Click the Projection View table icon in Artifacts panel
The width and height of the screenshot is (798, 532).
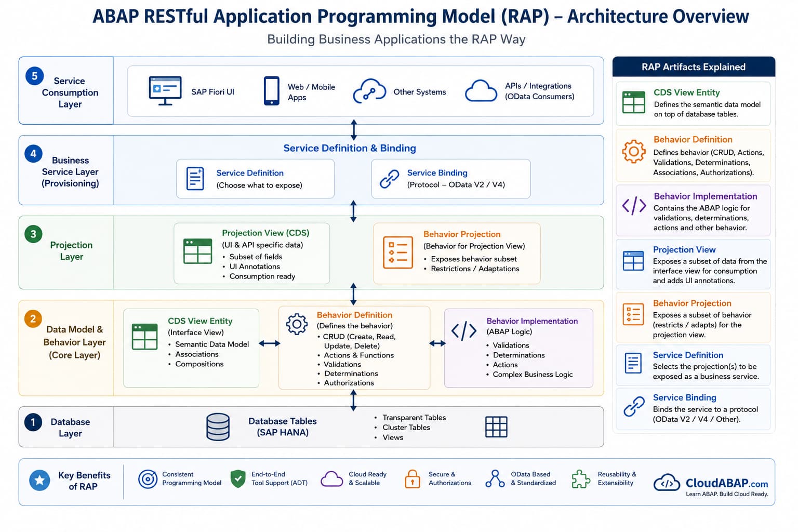pyautogui.click(x=633, y=261)
